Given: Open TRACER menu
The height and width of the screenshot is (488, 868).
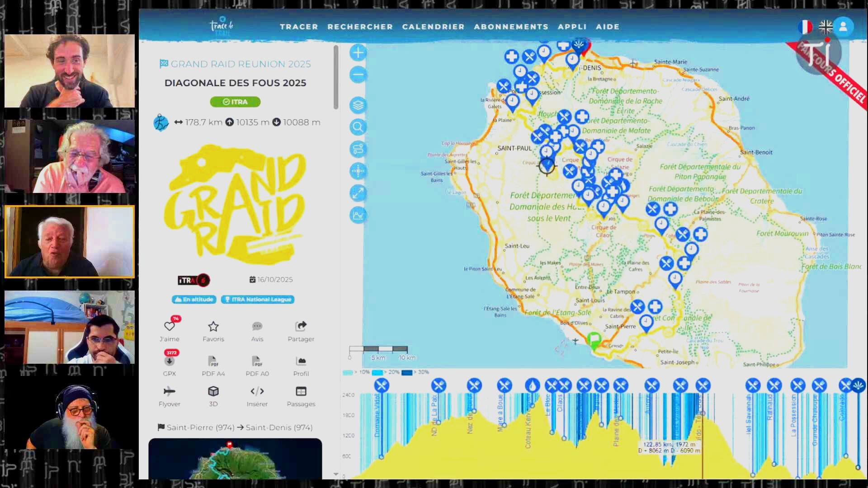Looking at the screenshot, I should [x=299, y=27].
